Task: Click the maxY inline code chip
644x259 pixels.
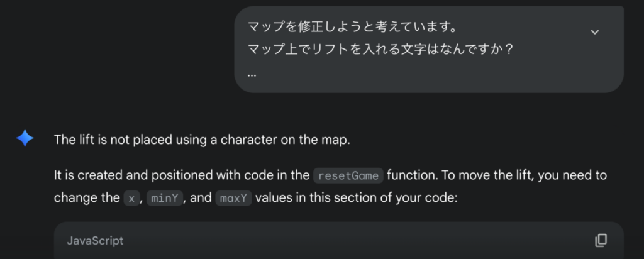Action: coord(233,198)
